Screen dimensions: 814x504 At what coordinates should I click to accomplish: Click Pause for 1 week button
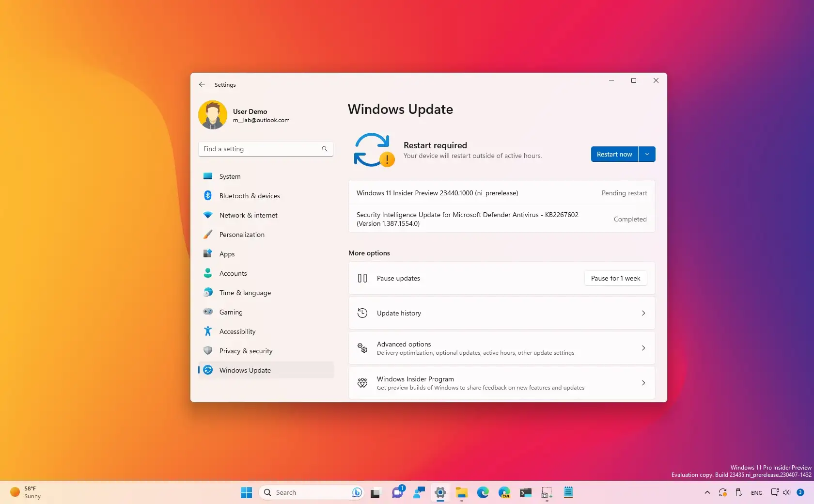(615, 278)
